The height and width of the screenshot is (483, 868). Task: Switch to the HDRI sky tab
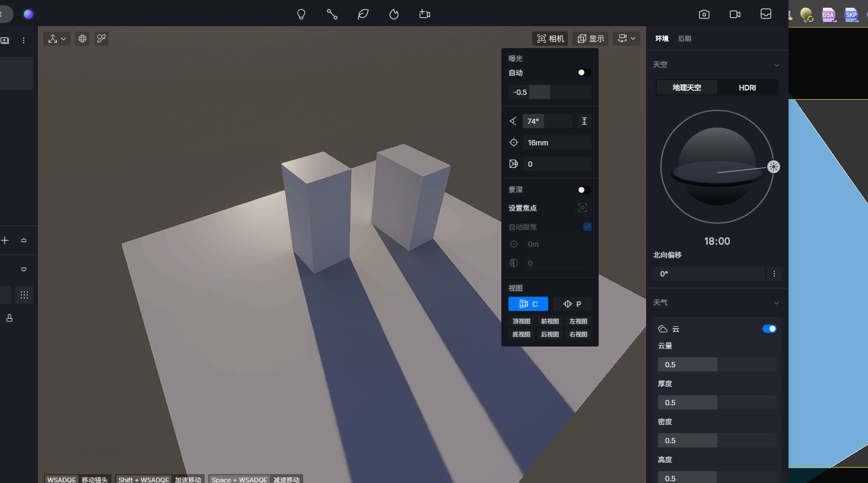point(747,88)
